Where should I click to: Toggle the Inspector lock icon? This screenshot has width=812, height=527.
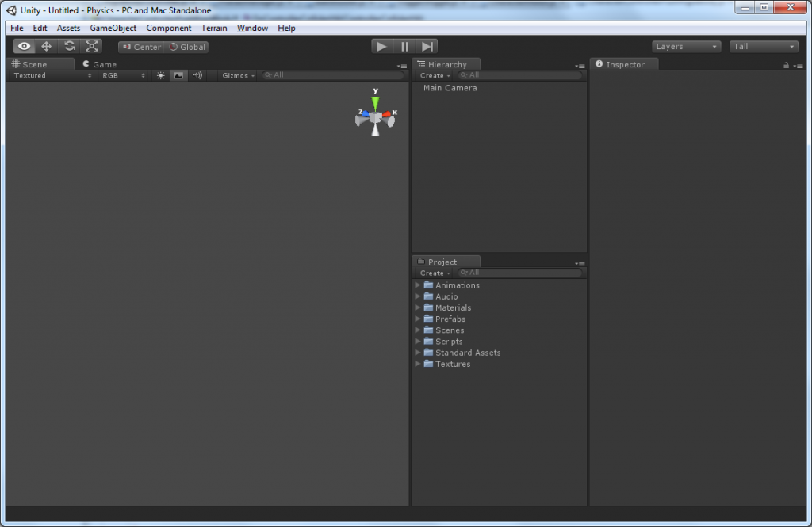786,65
